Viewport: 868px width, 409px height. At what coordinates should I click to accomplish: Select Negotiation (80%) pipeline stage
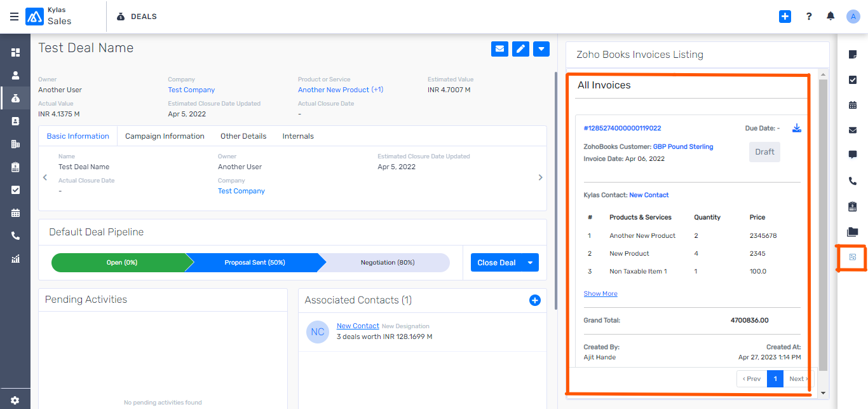coord(388,263)
